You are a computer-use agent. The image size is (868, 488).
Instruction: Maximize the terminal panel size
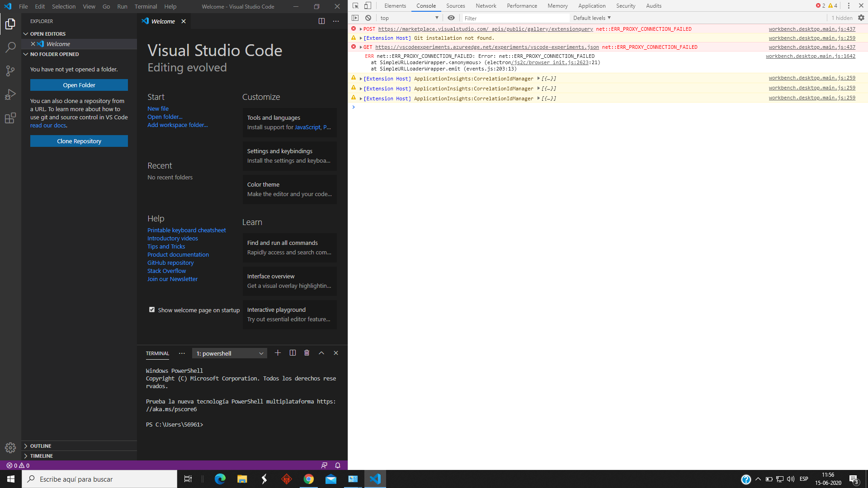321,353
